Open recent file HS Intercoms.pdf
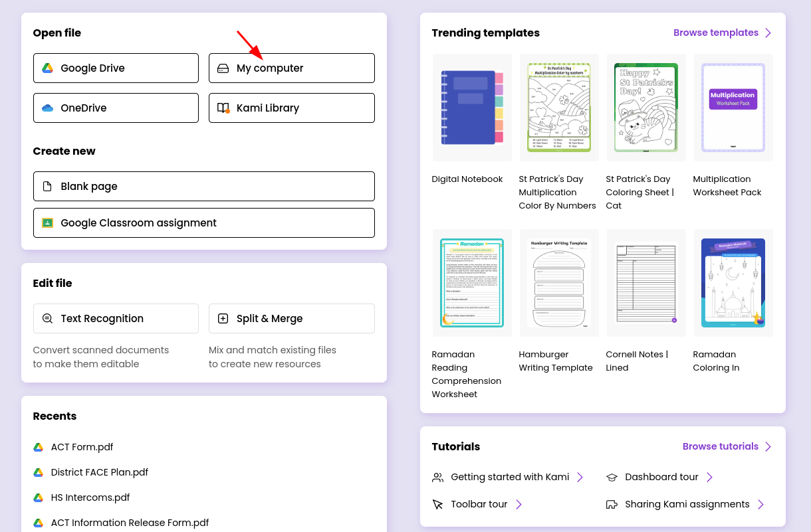The height and width of the screenshot is (532, 811). point(90,498)
